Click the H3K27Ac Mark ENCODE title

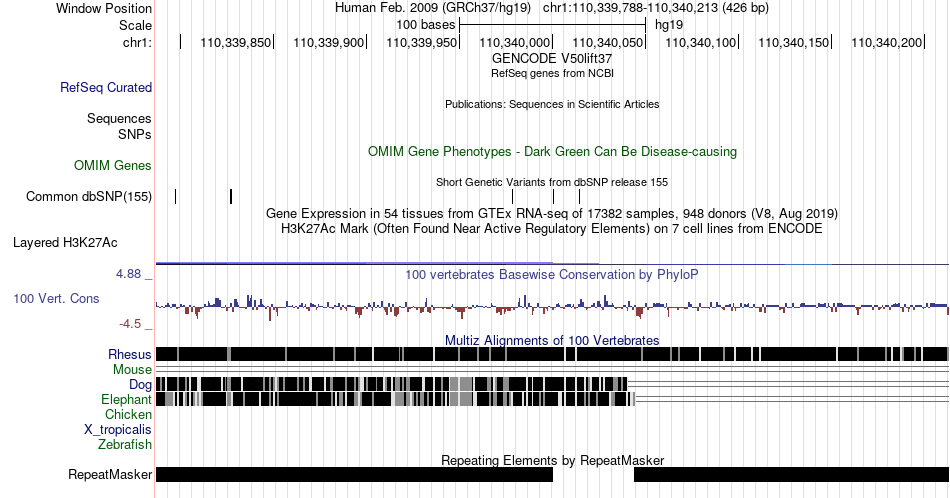point(552,228)
